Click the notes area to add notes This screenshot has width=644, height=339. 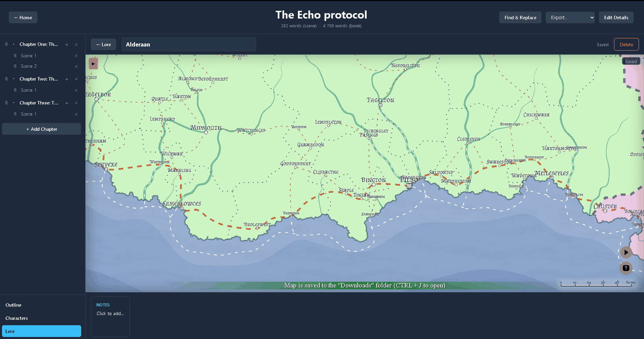tap(110, 317)
